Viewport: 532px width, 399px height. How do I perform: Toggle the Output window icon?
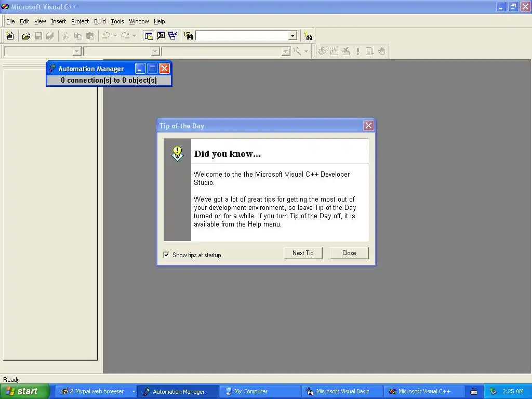click(161, 36)
